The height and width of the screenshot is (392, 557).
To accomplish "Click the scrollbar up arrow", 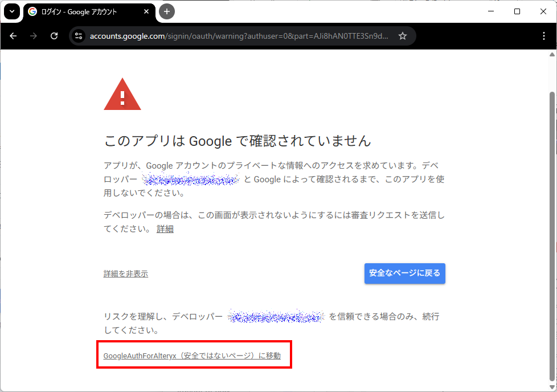I will click(551, 55).
